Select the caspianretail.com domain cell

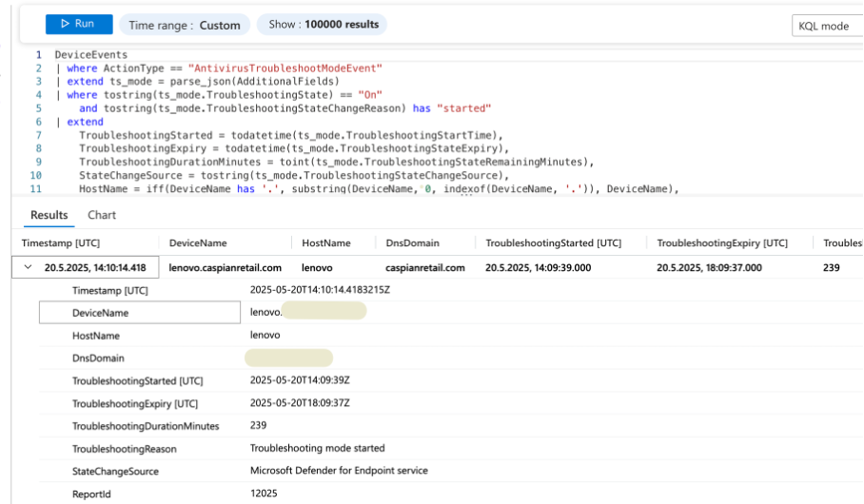424,268
